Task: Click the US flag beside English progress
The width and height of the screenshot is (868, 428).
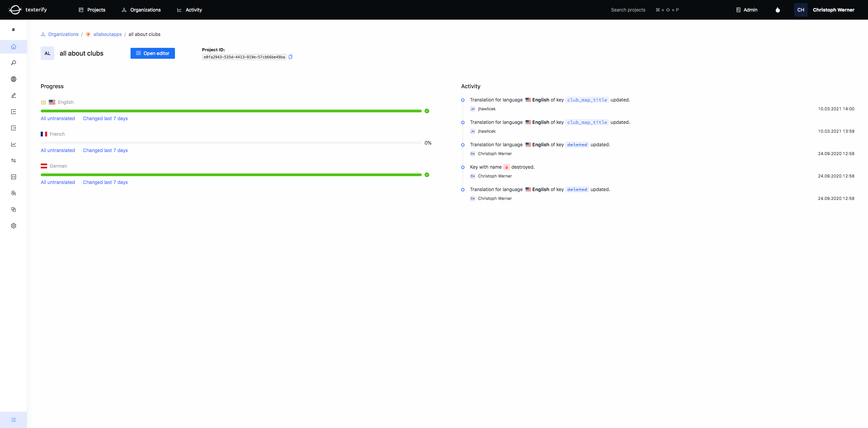Action: pos(52,102)
